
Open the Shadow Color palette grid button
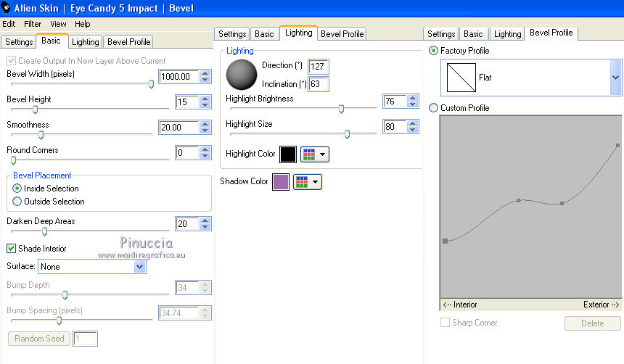(x=307, y=182)
